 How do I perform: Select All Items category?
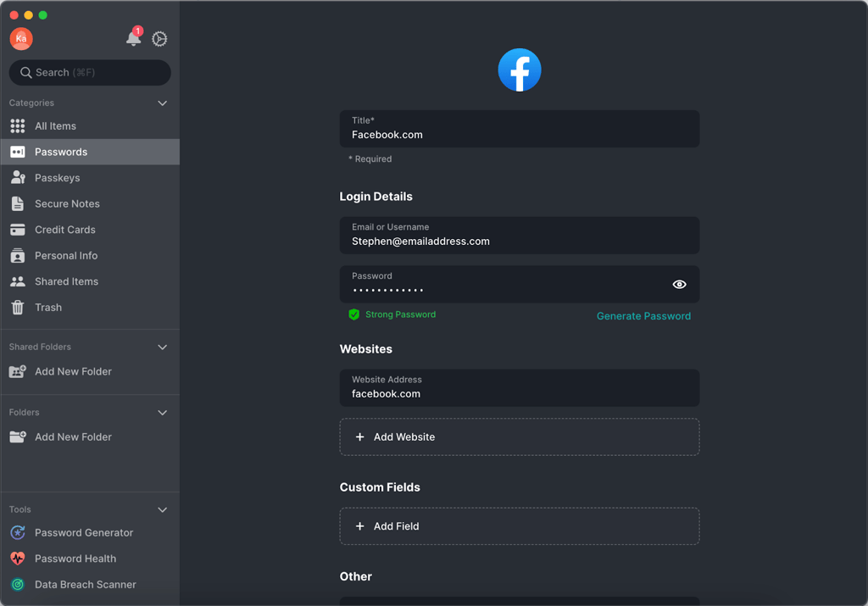90,126
